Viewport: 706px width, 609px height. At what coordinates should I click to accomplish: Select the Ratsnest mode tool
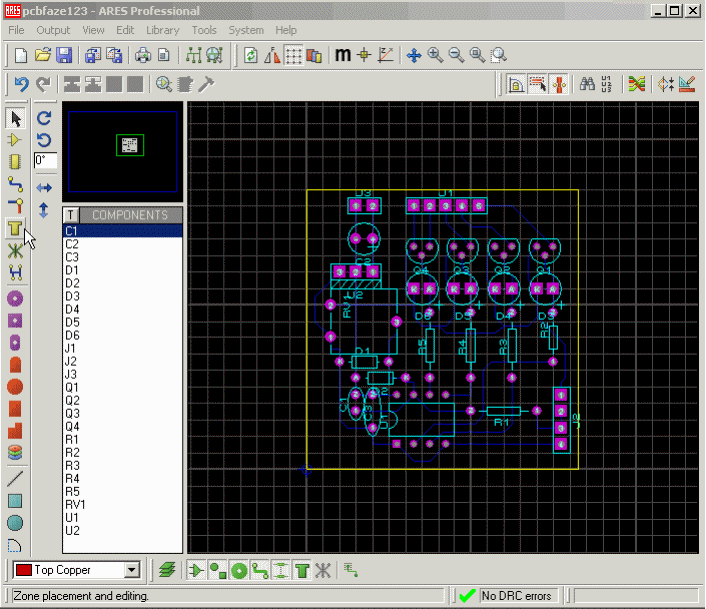[15, 251]
